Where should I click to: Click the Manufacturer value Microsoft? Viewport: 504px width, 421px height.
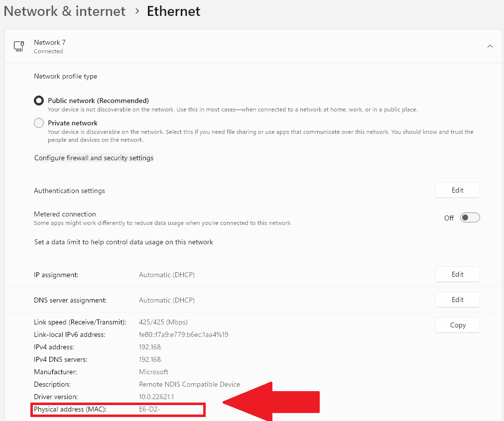pos(153,372)
